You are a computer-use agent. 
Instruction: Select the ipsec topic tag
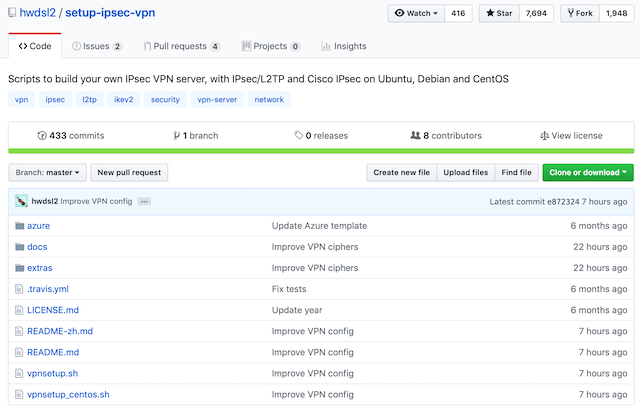click(55, 100)
